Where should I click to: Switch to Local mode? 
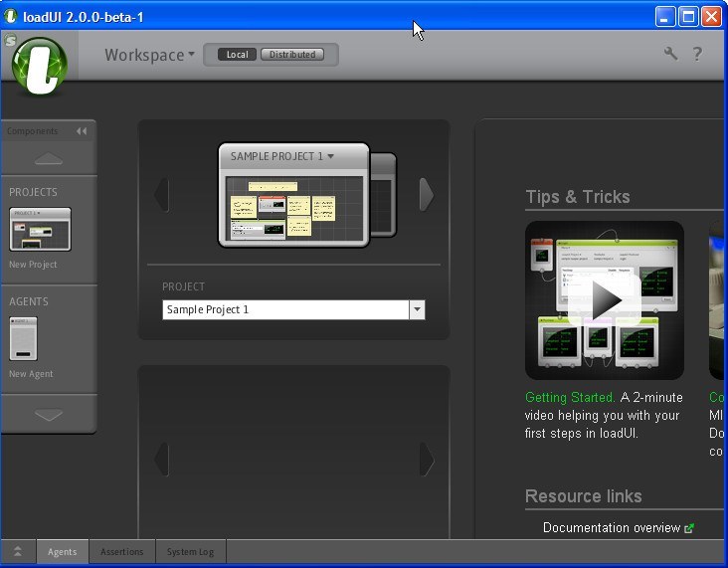pos(237,55)
